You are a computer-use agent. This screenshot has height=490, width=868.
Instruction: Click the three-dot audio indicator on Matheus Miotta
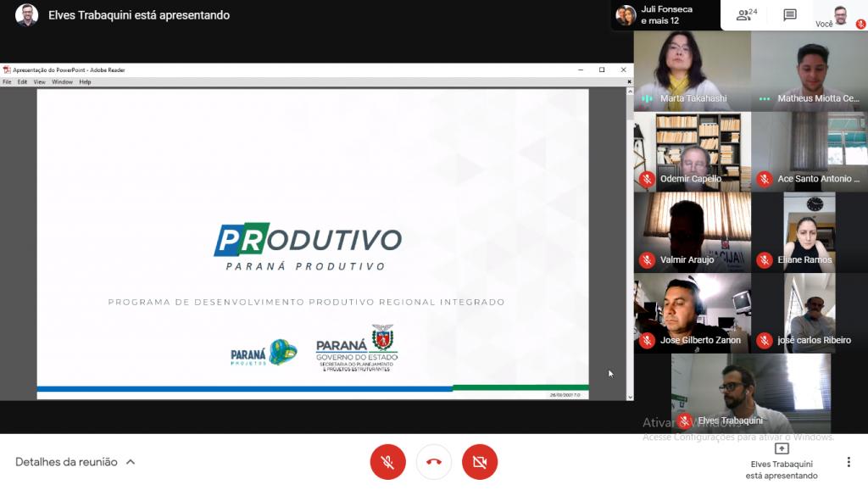tap(765, 98)
